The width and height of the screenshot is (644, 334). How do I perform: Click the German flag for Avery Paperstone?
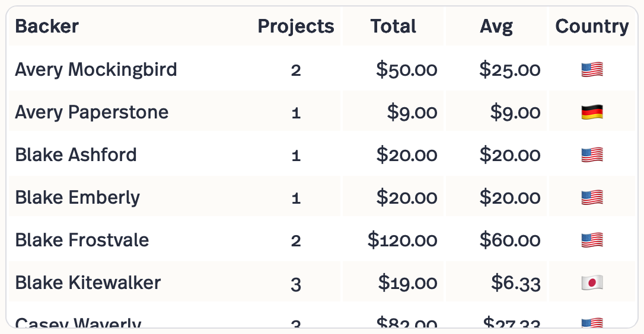click(x=592, y=113)
